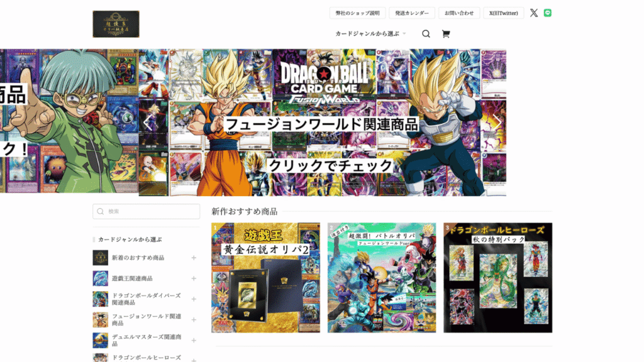Image resolution: width=644 pixels, height=362 pixels.
Task: Click the magnifying glass search icon
Action: (x=426, y=34)
